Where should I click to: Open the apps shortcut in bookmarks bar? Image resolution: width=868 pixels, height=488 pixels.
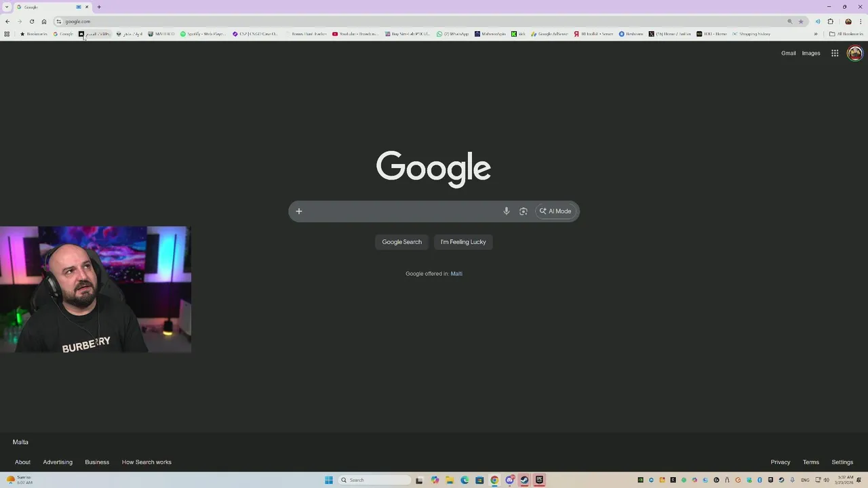pyautogui.click(x=7, y=34)
